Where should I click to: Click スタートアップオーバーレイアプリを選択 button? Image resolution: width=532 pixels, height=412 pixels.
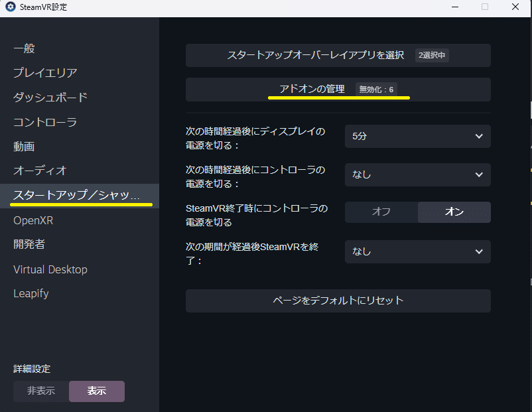338,55
